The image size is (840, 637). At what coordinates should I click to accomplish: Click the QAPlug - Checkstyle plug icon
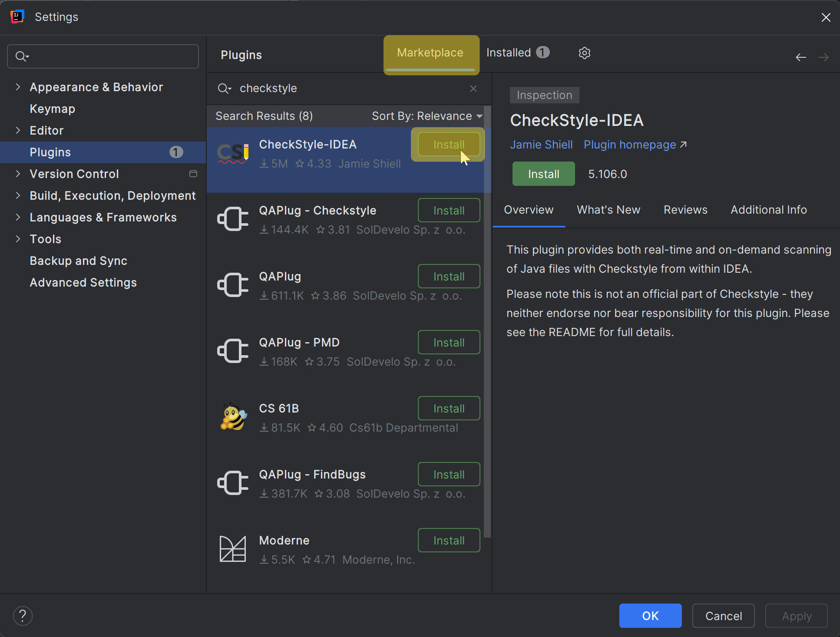(233, 219)
